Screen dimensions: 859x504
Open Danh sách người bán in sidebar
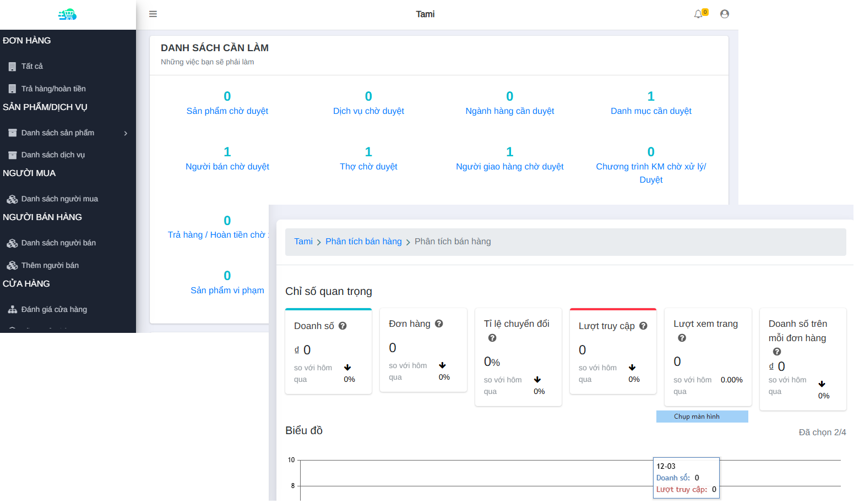(58, 243)
